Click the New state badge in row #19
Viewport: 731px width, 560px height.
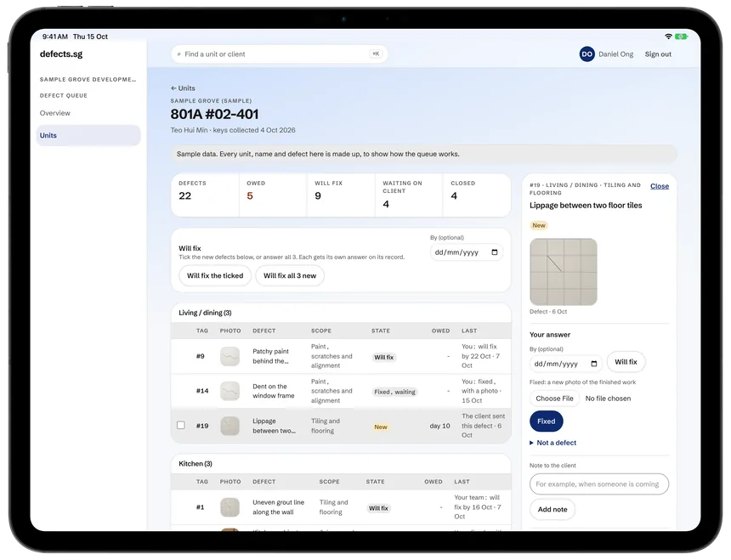click(381, 427)
